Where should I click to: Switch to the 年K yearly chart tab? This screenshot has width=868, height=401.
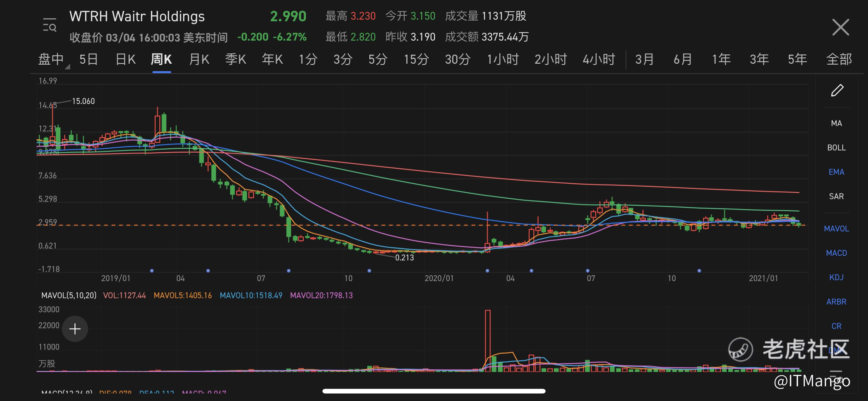click(272, 60)
